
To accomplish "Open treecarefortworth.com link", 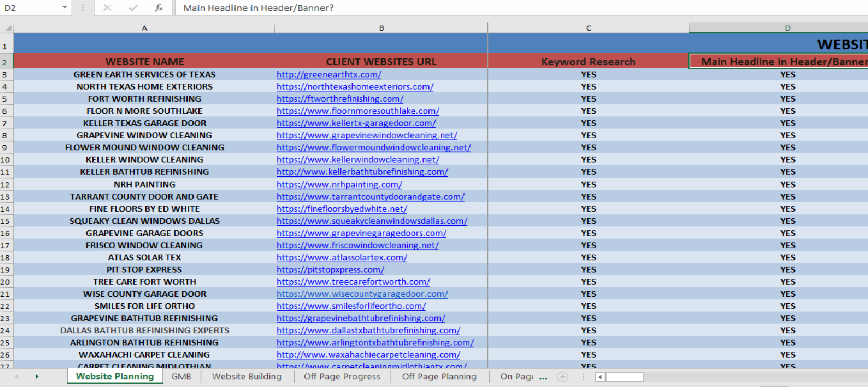I will [x=353, y=281].
